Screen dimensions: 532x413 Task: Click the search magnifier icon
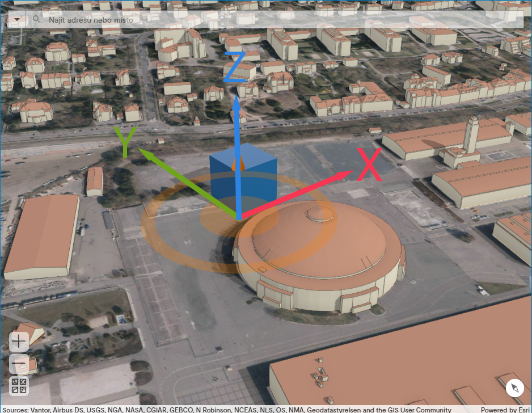(36, 19)
